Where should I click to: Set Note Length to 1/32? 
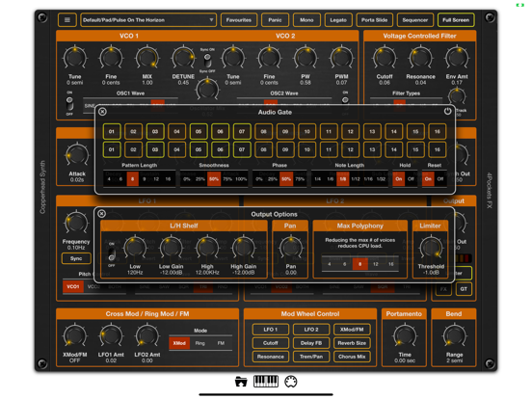pyautogui.click(x=381, y=179)
